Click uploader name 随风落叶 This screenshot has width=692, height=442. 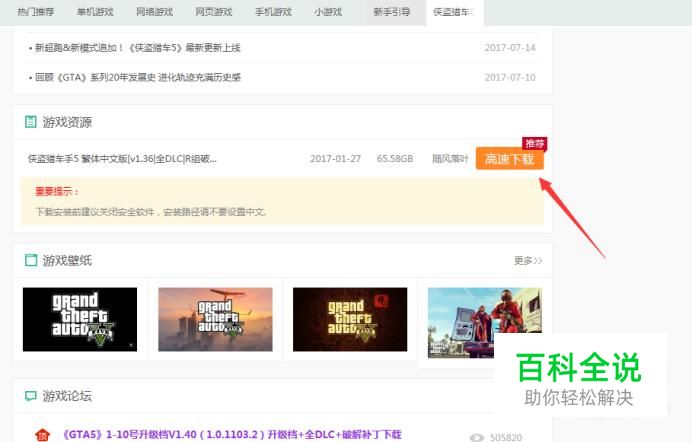450,158
